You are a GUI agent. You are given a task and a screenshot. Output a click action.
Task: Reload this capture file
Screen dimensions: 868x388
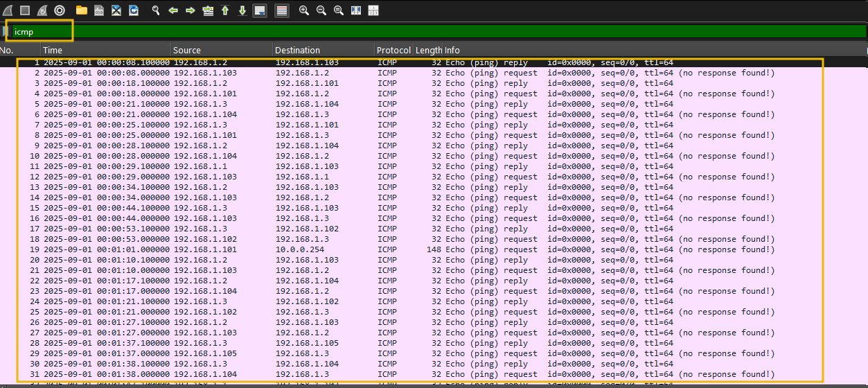(x=134, y=10)
